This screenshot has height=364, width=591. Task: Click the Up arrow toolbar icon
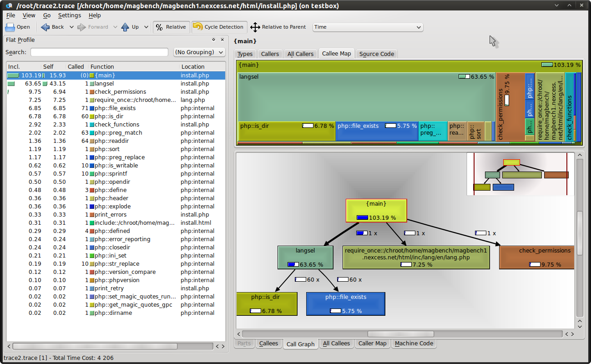(130, 27)
